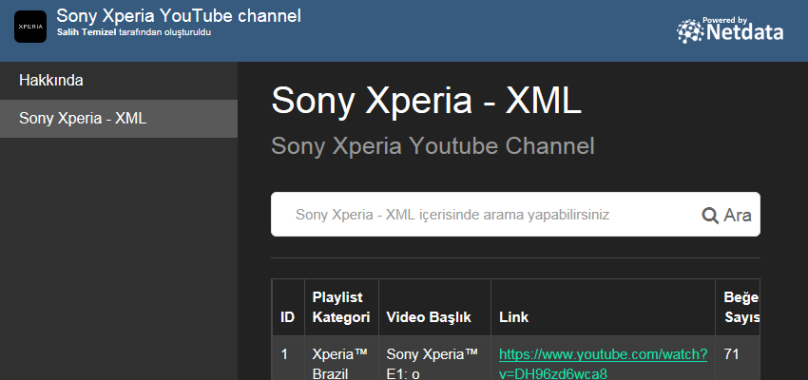
Task: Click the Sony Xperia YouTube channel title
Action: [x=179, y=16]
